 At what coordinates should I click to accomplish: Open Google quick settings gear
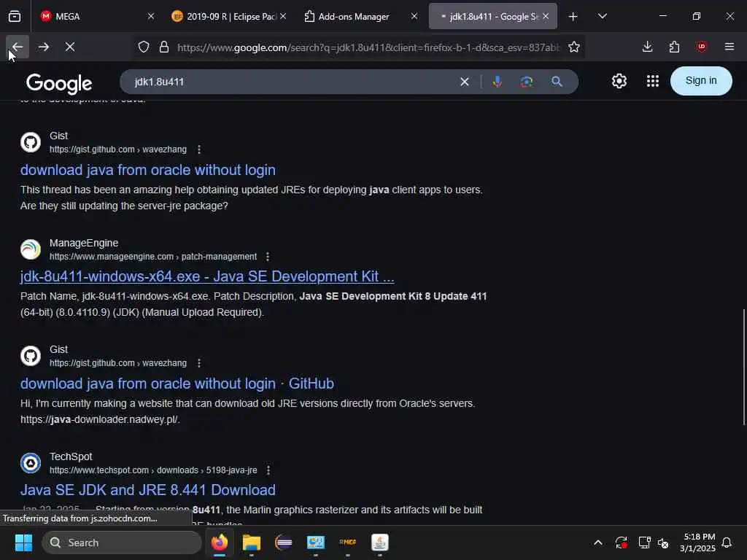[619, 81]
